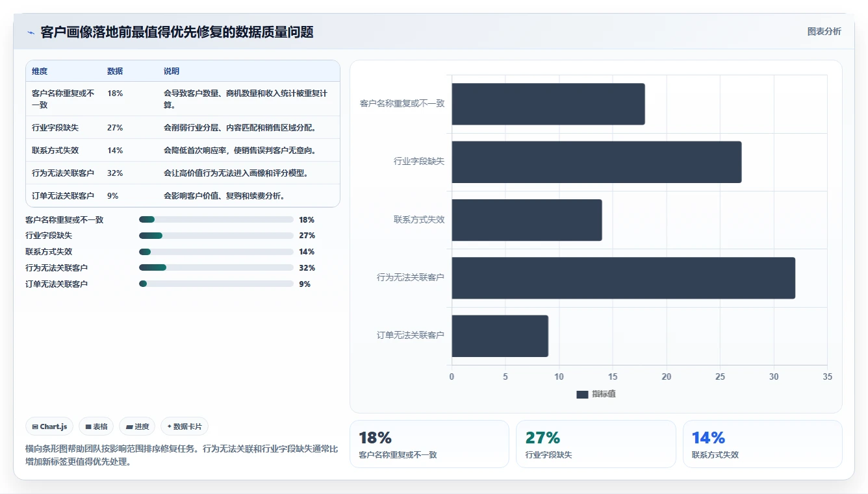Viewport: 868px width, 494px height.
Task: Click the 联系方式失效 progress bar
Action: (x=216, y=252)
